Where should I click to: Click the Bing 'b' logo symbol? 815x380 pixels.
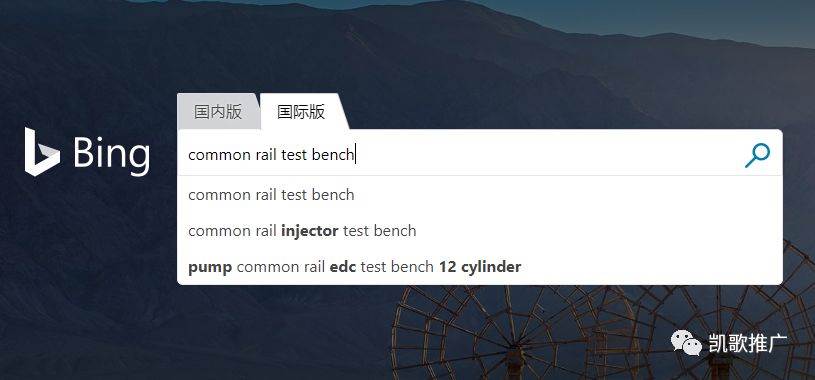[x=42, y=152]
